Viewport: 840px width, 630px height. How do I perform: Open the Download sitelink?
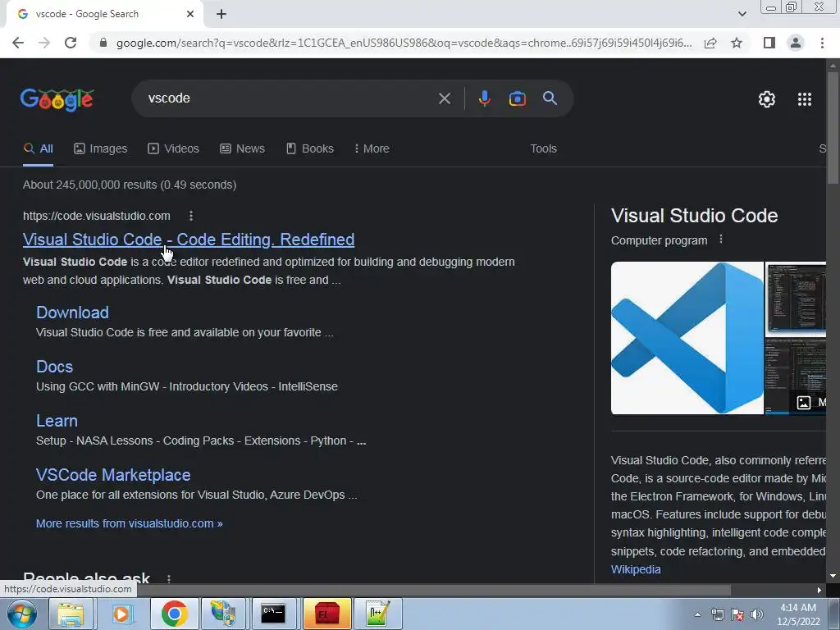pyautogui.click(x=72, y=313)
